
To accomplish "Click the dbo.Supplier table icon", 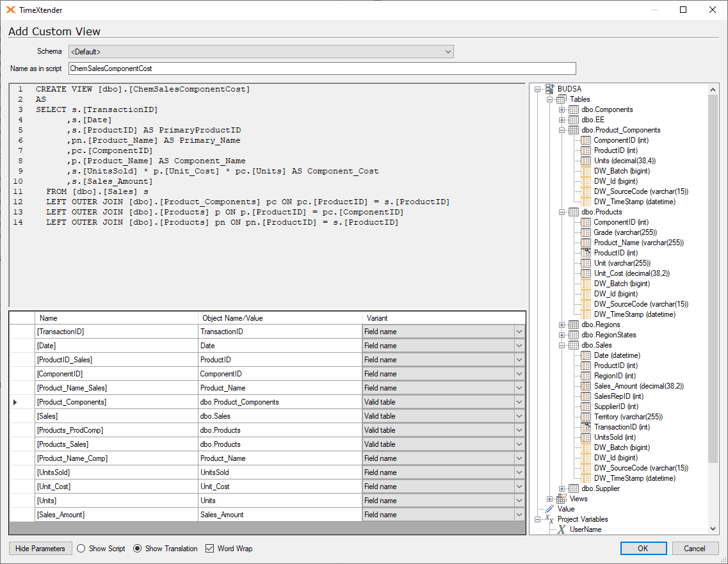I will (574, 488).
